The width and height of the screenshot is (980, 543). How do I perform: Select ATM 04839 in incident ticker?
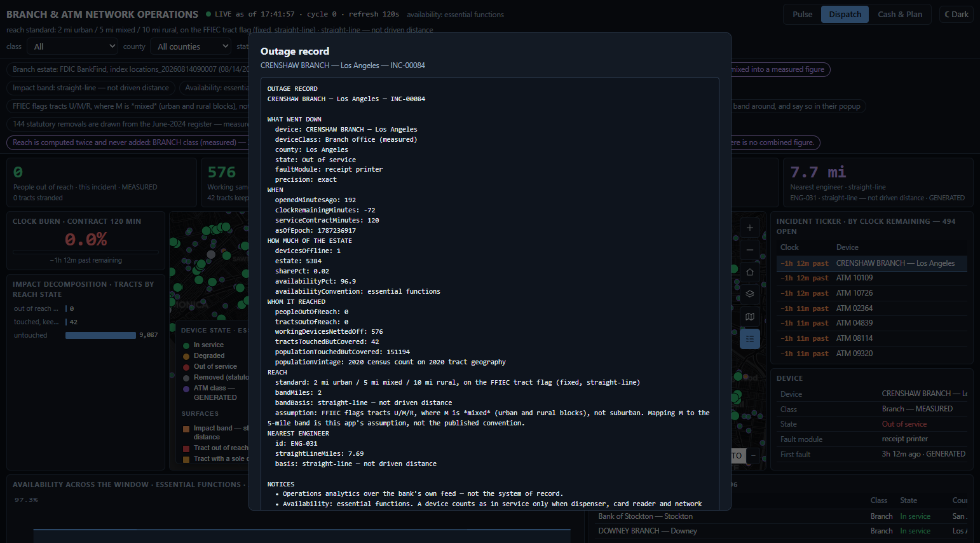pyautogui.click(x=872, y=323)
